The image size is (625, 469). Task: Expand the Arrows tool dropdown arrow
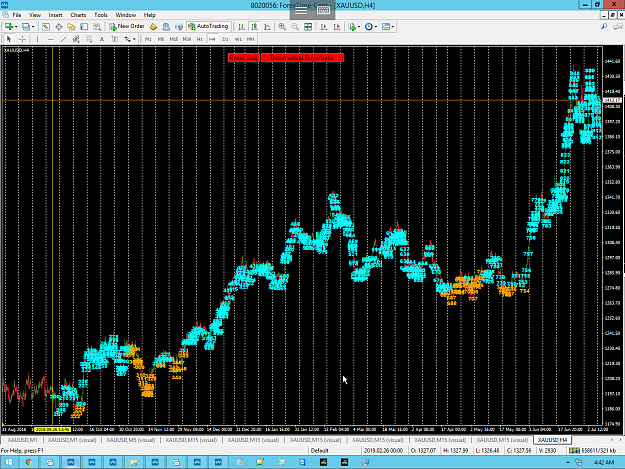[x=134, y=39]
